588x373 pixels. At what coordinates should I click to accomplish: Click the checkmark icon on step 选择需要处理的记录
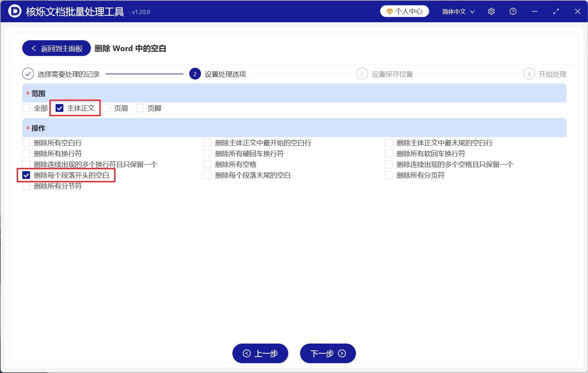click(x=28, y=74)
